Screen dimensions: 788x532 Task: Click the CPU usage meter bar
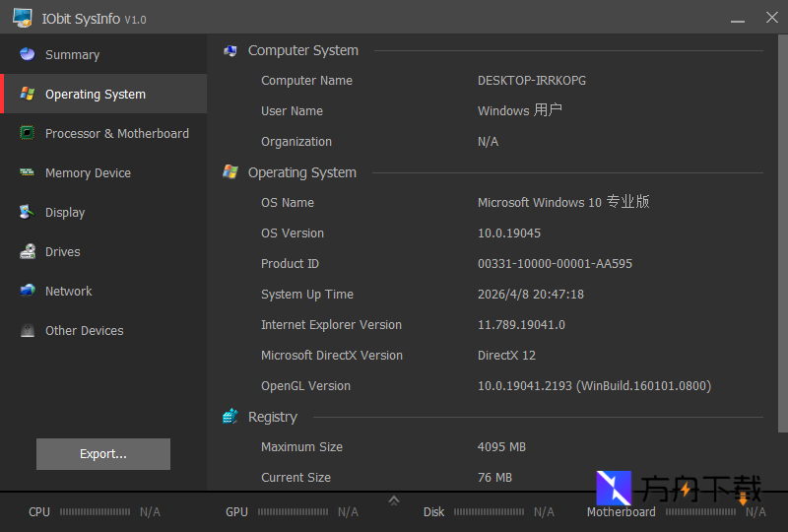point(95,512)
